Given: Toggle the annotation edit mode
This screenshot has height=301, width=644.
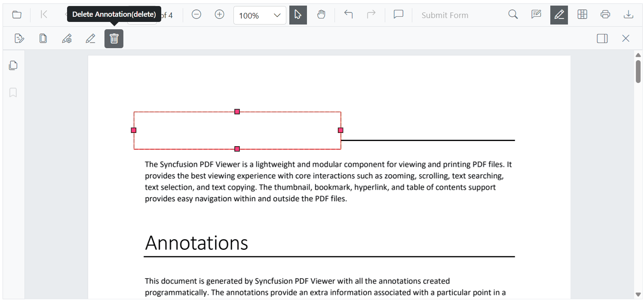Looking at the screenshot, I should pos(559,14).
